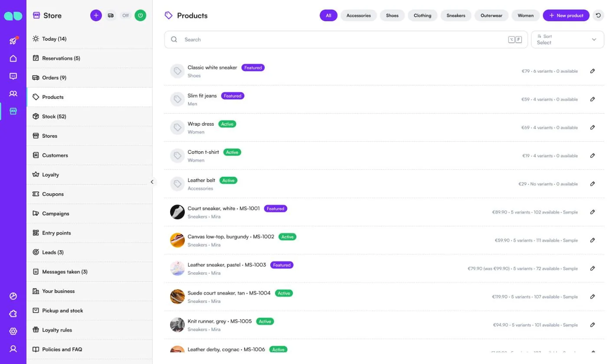Edit the Wrap dress product
The image size is (616, 364).
(593, 127)
